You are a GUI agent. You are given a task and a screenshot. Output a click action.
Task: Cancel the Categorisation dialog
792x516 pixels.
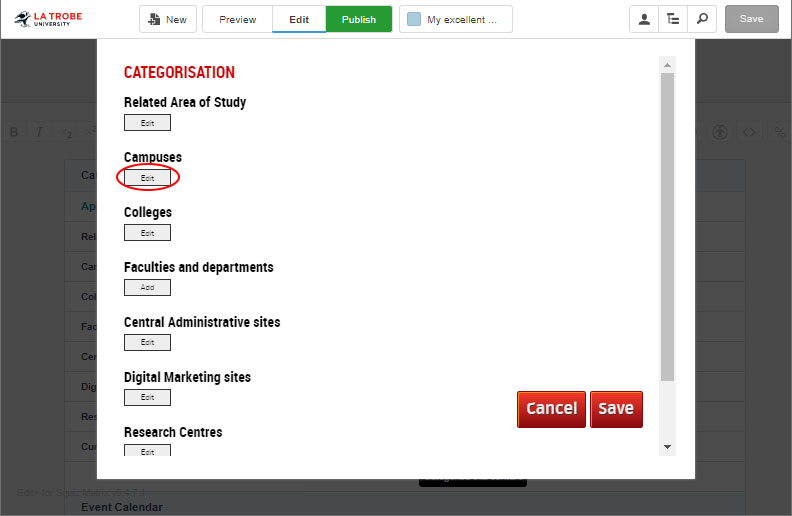point(551,409)
